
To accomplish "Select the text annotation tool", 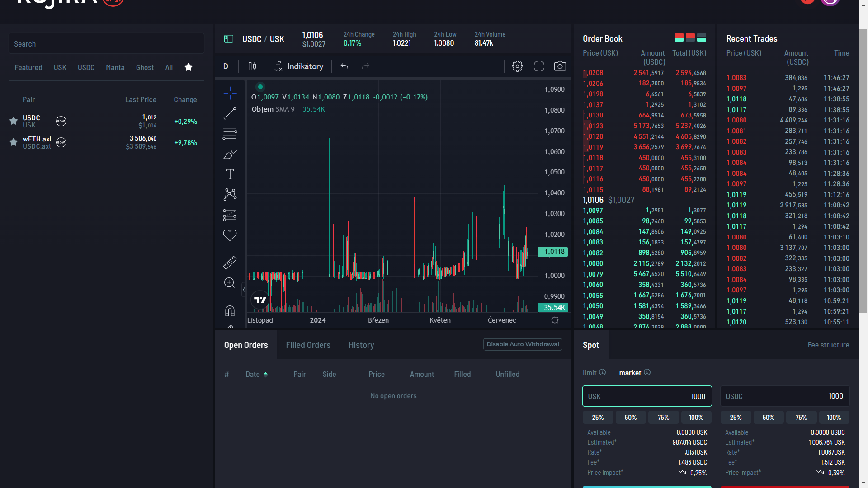I will 230,174.
